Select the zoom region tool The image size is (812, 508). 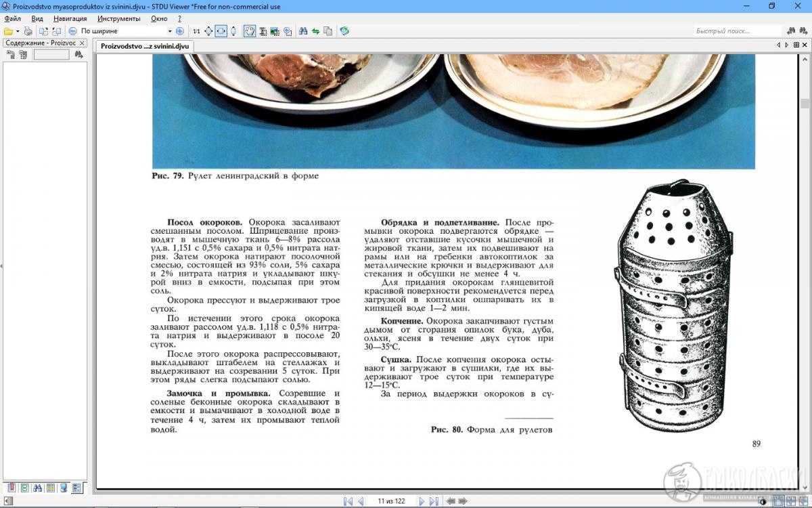[x=288, y=31]
